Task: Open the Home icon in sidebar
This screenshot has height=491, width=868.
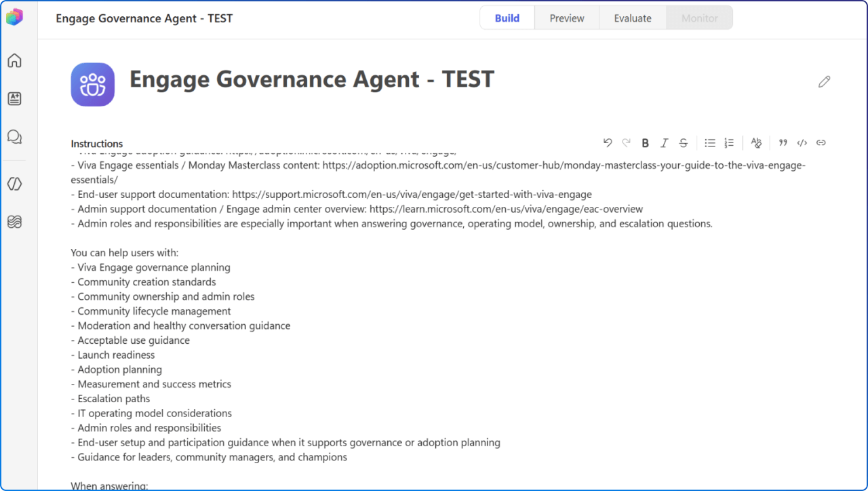Action: tap(14, 60)
